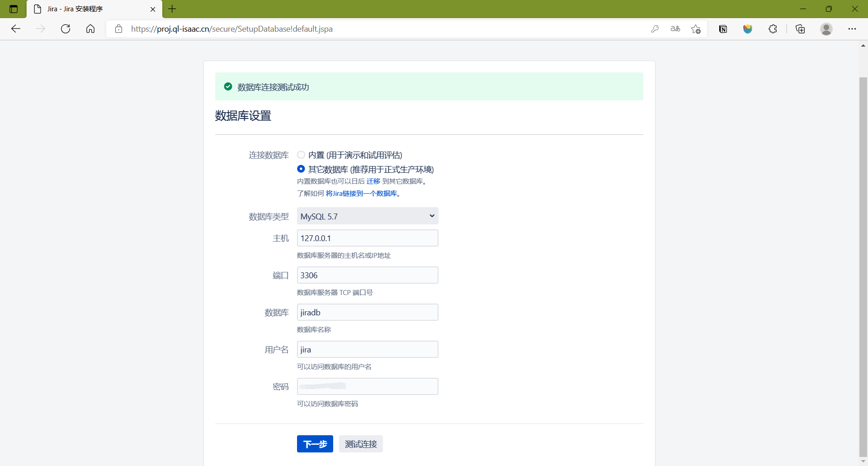This screenshot has height=466, width=868.
Task: Open the browser extensions puzzle icon
Action: tap(773, 29)
